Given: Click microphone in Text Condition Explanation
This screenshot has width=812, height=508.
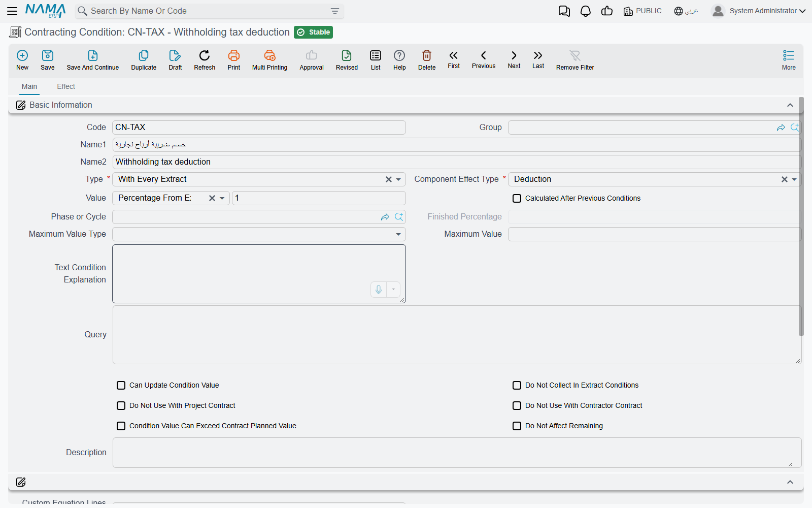Looking at the screenshot, I should click(x=379, y=290).
